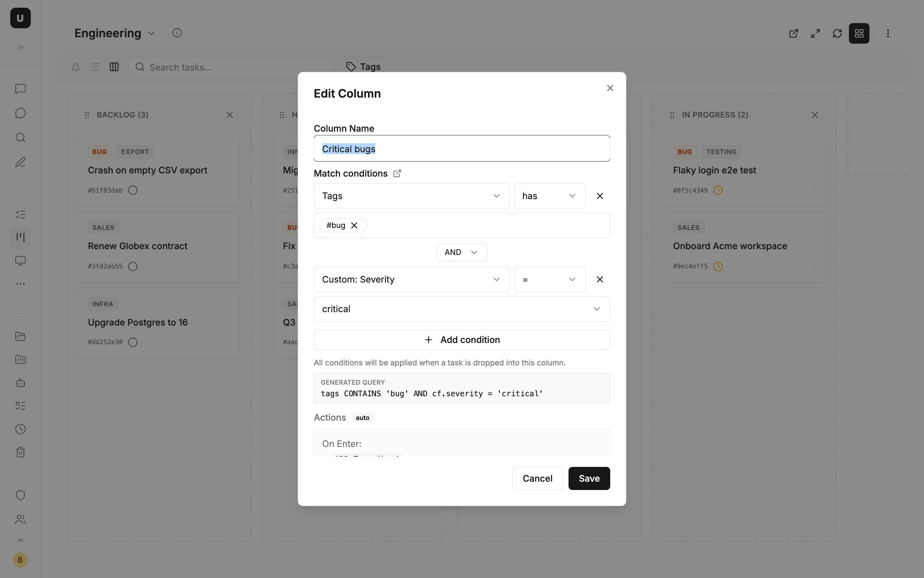924x578 pixels.
Task: Open the clock history icon in sidebar
Action: [20, 429]
